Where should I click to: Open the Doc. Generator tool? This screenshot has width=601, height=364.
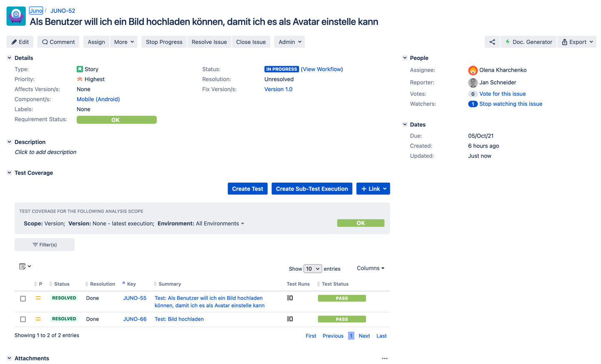coord(528,42)
